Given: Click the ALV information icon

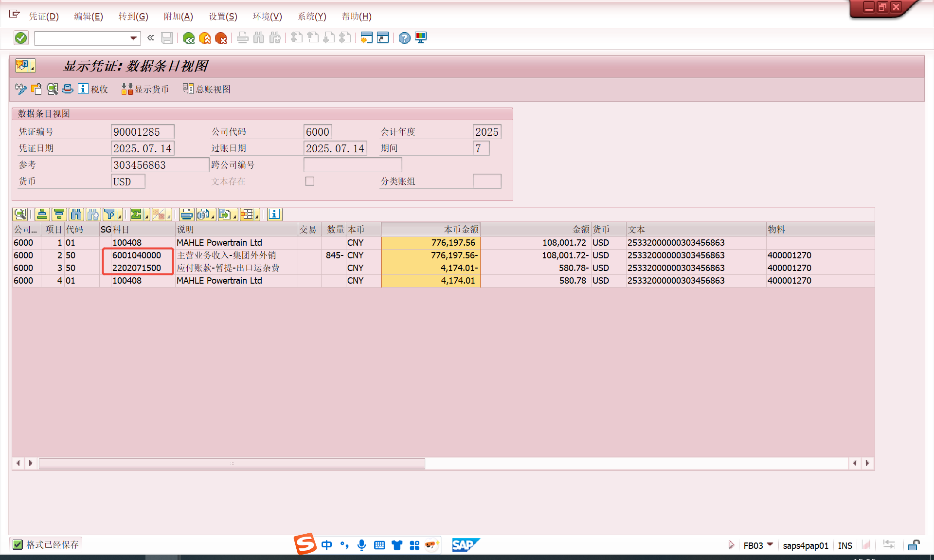Looking at the screenshot, I should point(274,214).
